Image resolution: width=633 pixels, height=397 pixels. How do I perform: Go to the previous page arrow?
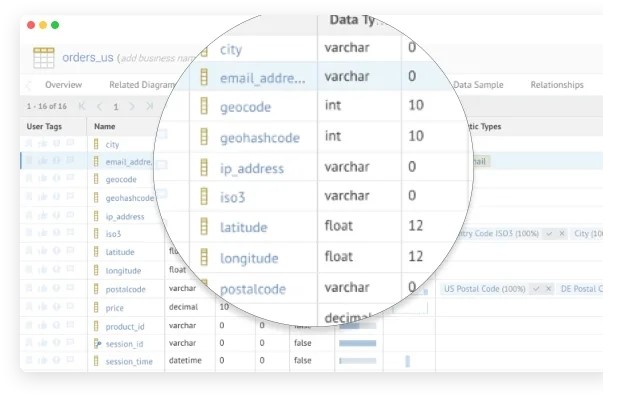(x=99, y=106)
